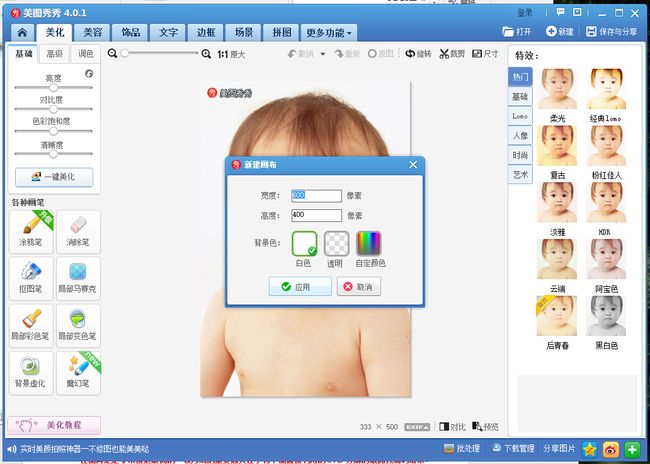Select the 魔幻笔 tool
This screenshot has width=650, height=464.
coord(78,373)
